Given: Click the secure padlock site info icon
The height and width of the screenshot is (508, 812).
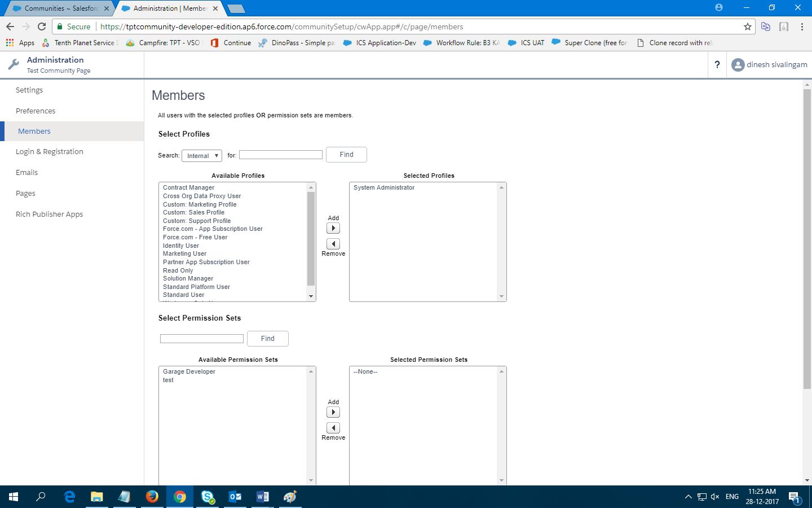Looking at the screenshot, I should 60,27.
